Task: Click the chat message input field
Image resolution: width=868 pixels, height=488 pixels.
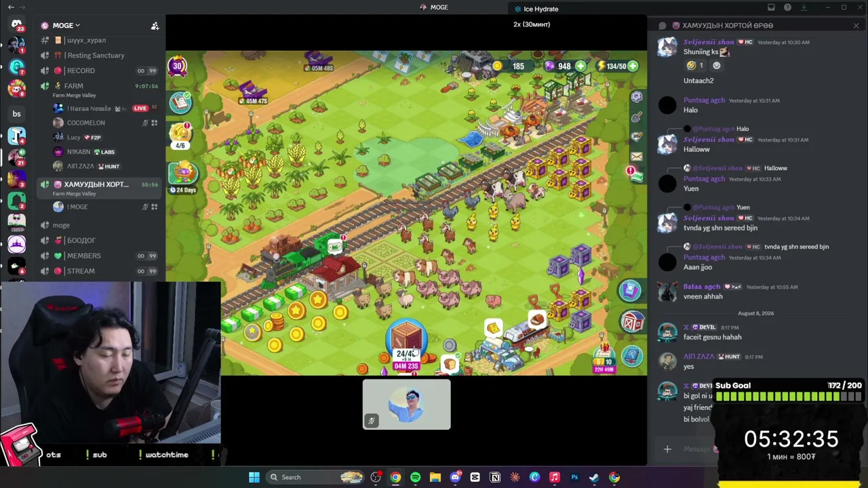Action: [x=698, y=449]
